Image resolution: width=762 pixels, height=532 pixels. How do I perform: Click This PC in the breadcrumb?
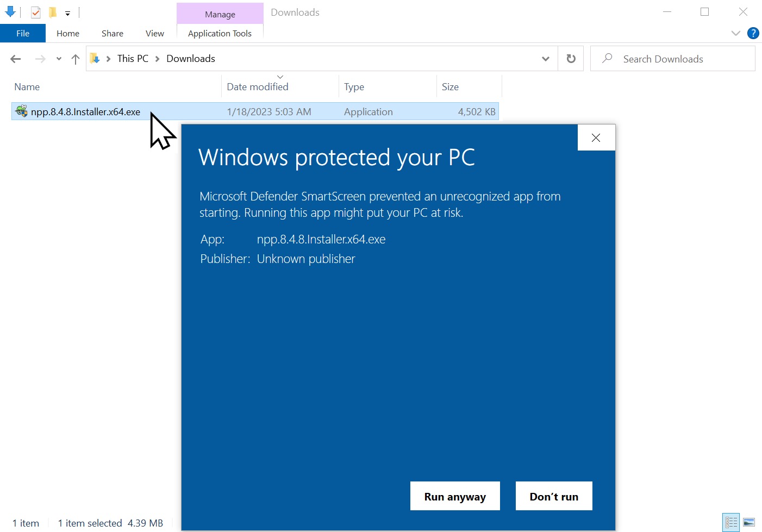(x=133, y=58)
